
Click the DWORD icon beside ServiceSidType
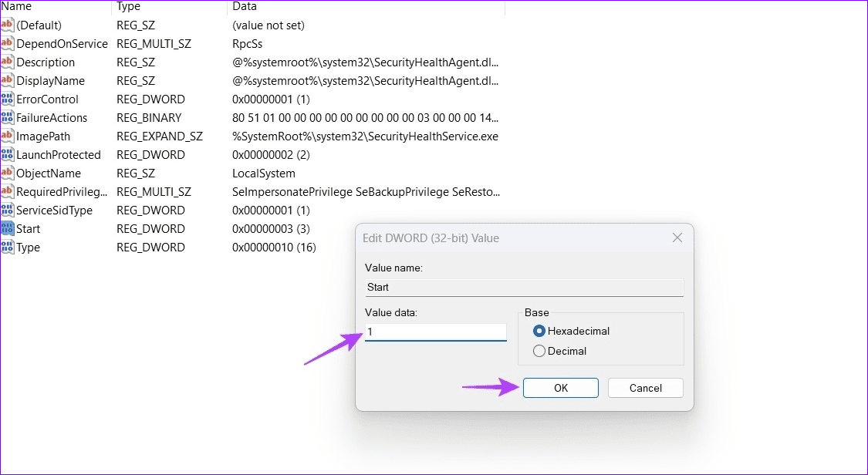pyautogui.click(x=8, y=210)
